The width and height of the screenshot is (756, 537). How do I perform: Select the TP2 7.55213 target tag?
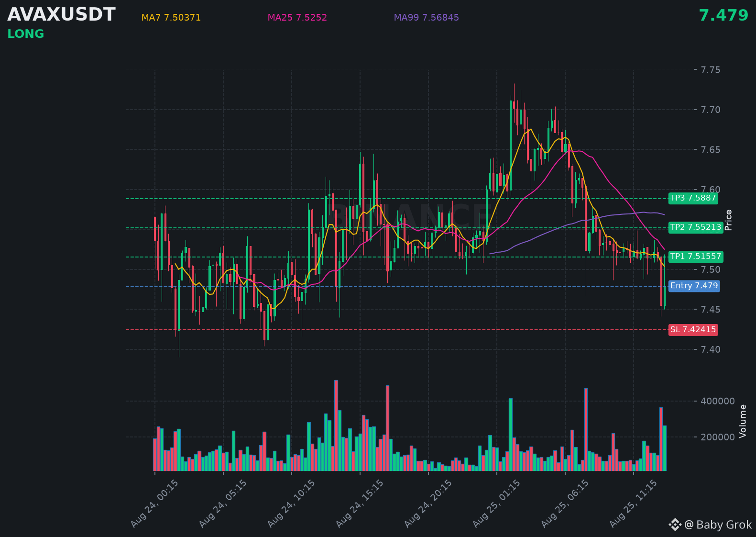point(696,227)
